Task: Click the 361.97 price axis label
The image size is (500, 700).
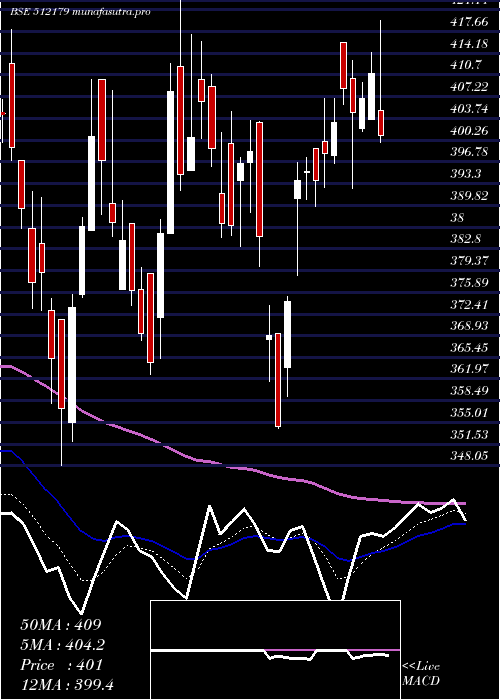Action: tap(469, 369)
